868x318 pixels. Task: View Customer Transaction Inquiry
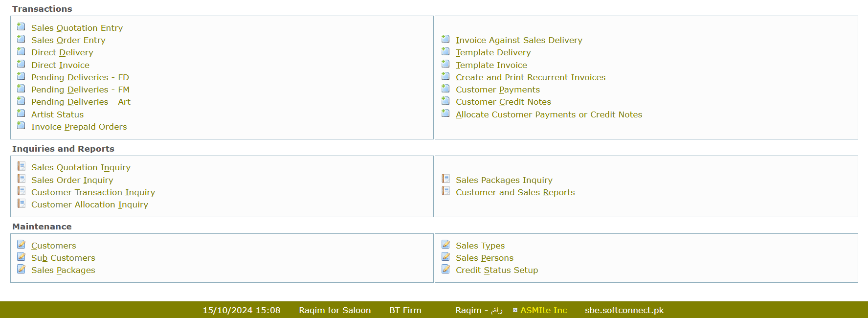coord(93,192)
